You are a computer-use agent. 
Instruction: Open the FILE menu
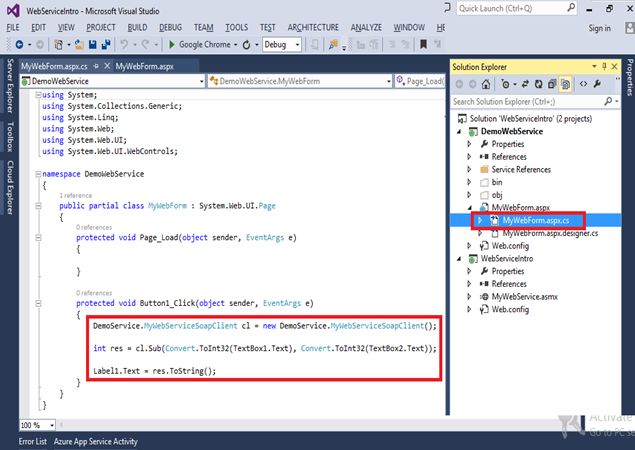(x=13, y=28)
